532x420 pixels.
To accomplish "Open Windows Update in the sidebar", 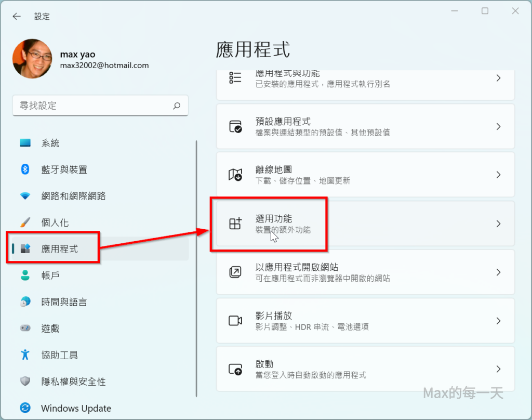I will [x=76, y=408].
